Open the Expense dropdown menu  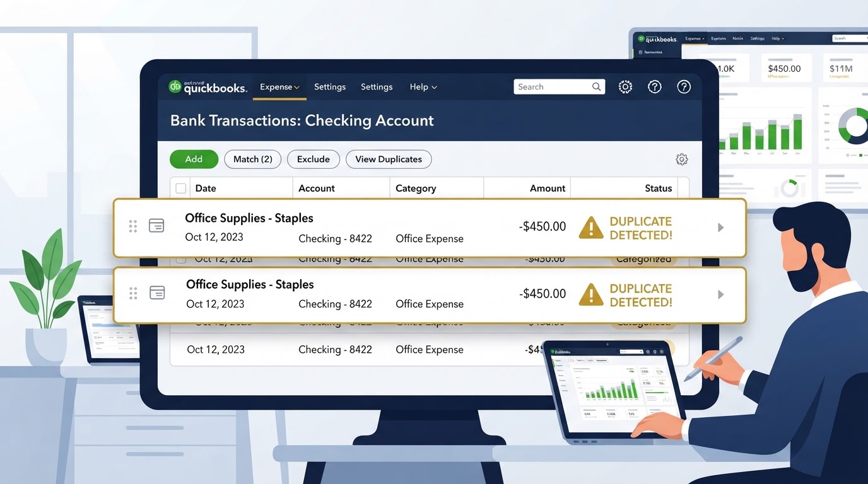279,87
